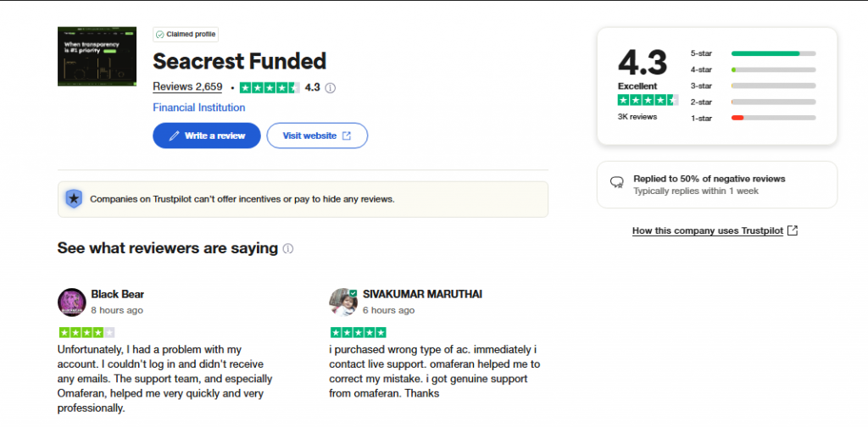
Task: Click the Write a review button
Action: 207,136
